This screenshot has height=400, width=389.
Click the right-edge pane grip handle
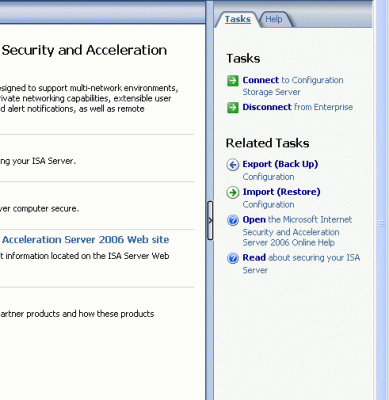pyautogui.click(x=382, y=224)
